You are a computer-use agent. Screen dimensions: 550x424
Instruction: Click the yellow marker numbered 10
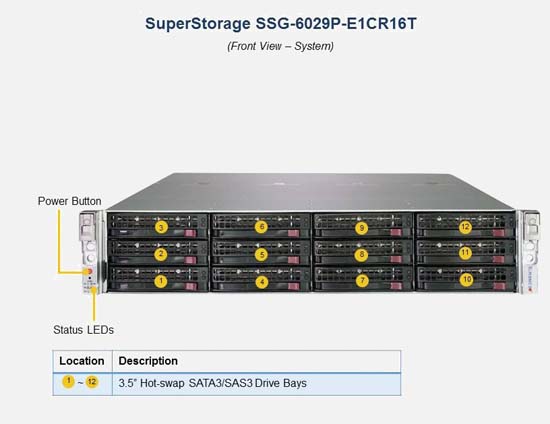tap(467, 279)
